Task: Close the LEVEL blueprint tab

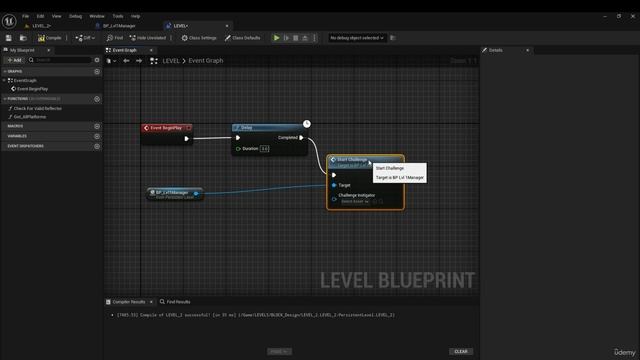Action: point(227,26)
